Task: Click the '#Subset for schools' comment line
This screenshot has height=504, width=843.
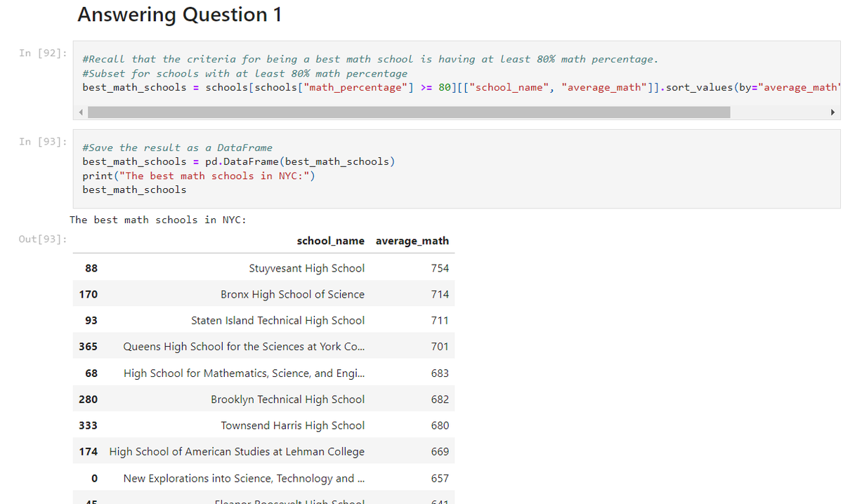Action: [244, 73]
